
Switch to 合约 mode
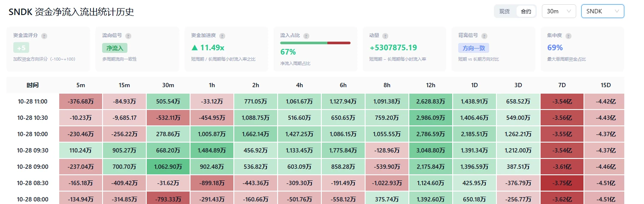[526, 12]
